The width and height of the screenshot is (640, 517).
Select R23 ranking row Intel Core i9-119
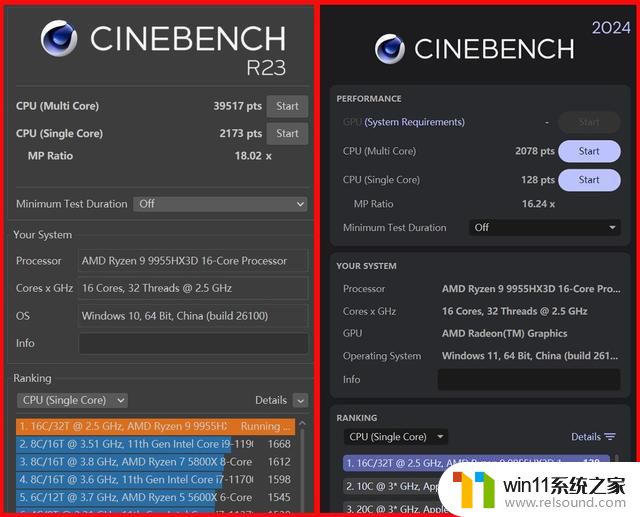156,444
